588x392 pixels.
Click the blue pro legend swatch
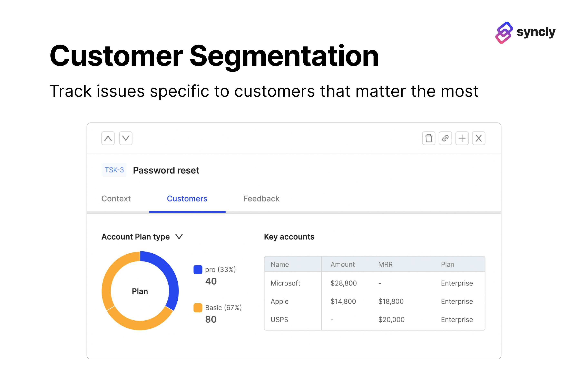pyautogui.click(x=198, y=269)
